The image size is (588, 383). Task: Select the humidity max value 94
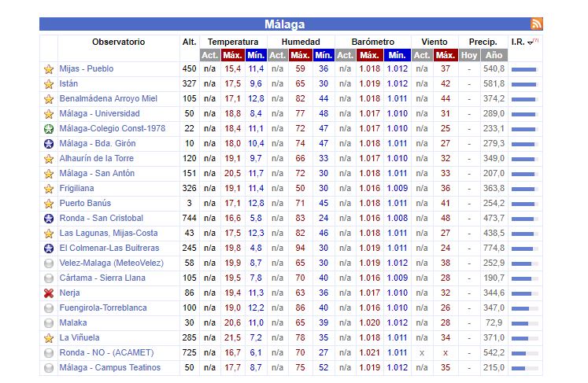point(300,248)
